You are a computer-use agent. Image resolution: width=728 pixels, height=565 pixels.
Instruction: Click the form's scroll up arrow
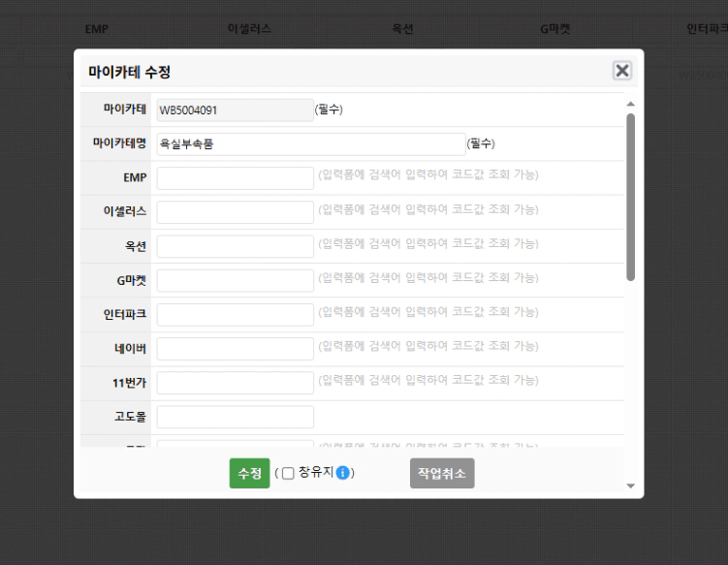630,104
